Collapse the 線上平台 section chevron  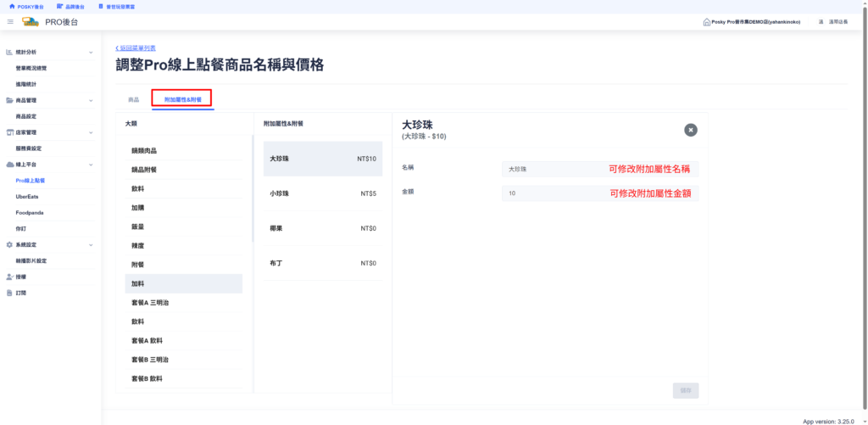point(91,164)
